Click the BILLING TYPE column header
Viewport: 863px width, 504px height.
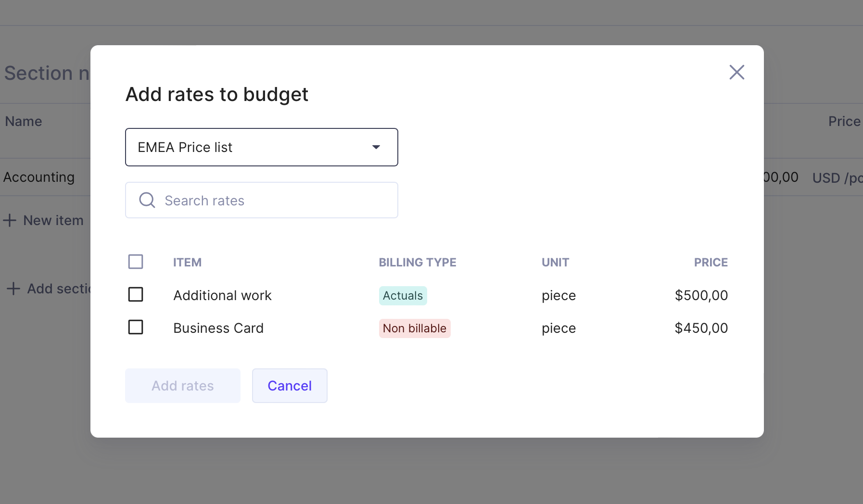click(418, 263)
